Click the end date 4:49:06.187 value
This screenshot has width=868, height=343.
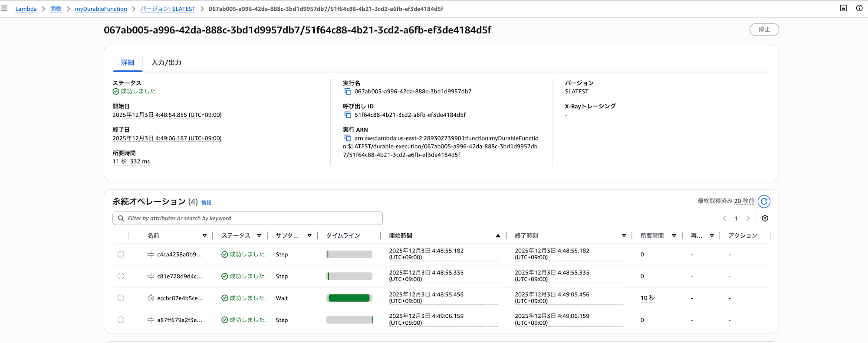(167, 138)
